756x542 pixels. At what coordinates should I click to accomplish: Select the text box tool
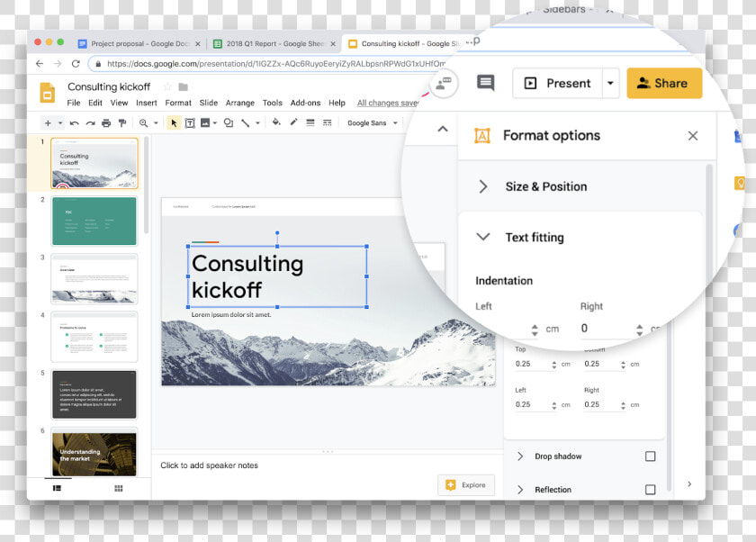pos(190,123)
